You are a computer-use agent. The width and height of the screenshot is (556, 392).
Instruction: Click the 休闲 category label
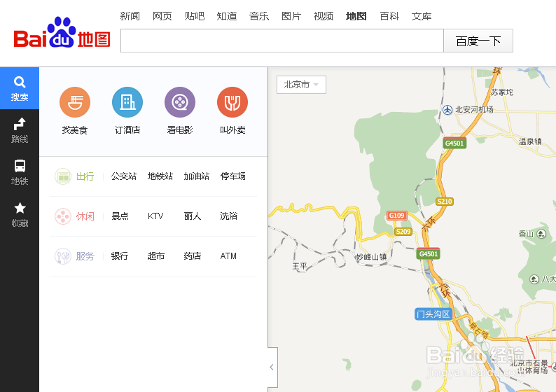click(85, 216)
